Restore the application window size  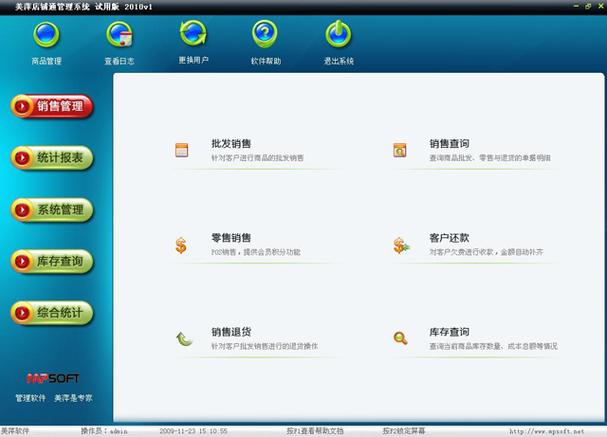588,6
